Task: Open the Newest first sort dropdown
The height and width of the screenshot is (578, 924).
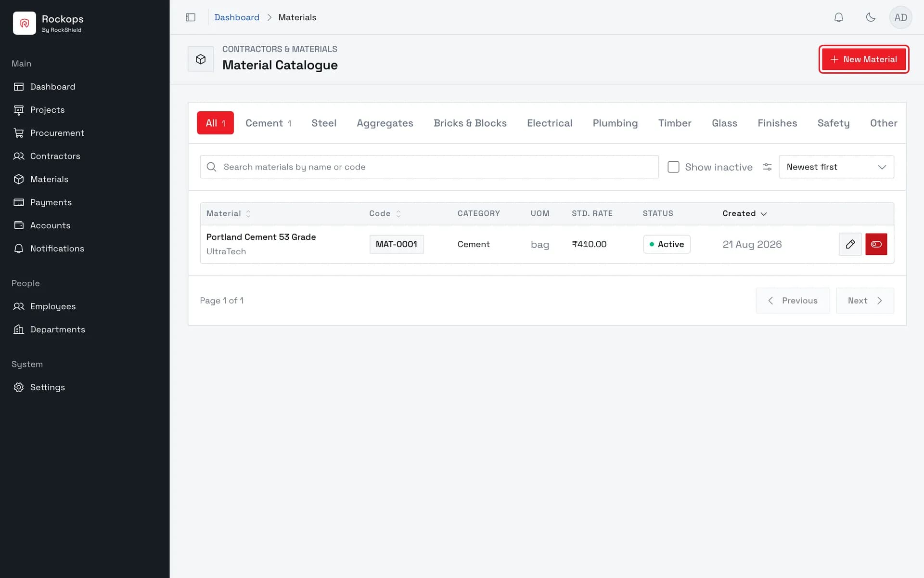Action: 836,167
